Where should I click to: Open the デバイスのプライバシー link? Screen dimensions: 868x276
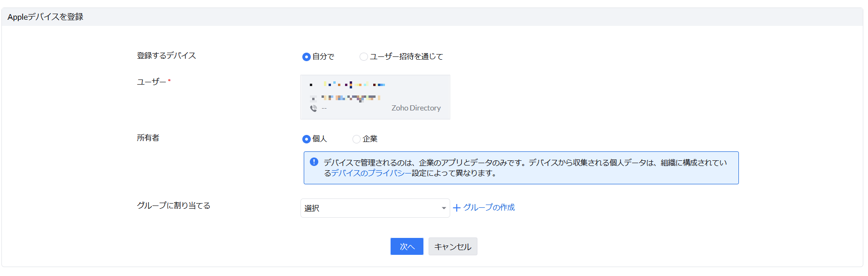coord(371,173)
